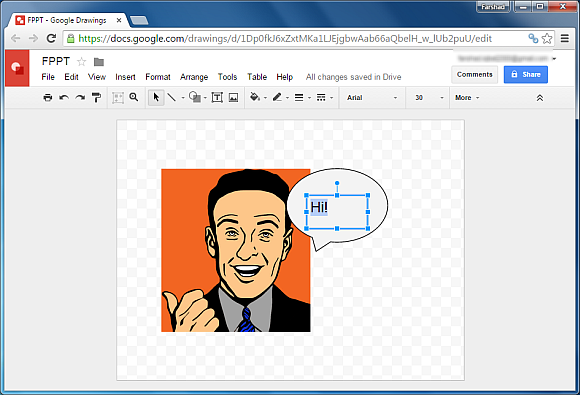Open the Edit menu
This screenshot has width=580, height=395.
coord(71,77)
